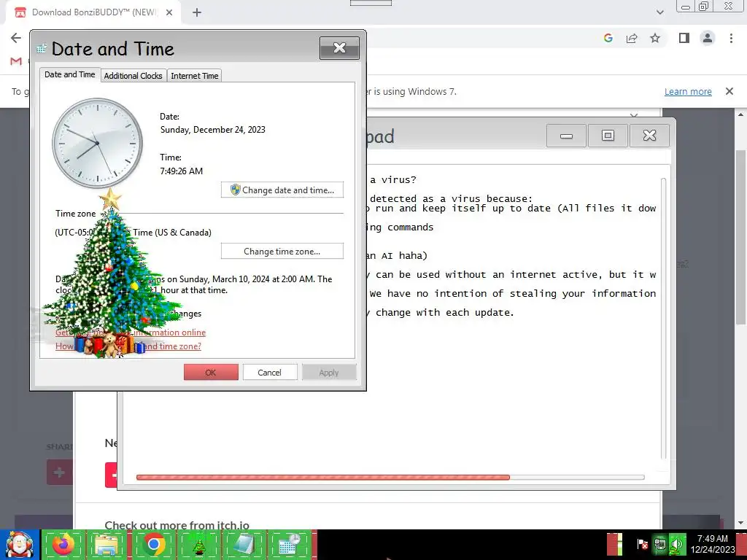Screen dimensions: 747x560
Task: Click Notepad's vertical scrollbar
Action: [x=663, y=318]
